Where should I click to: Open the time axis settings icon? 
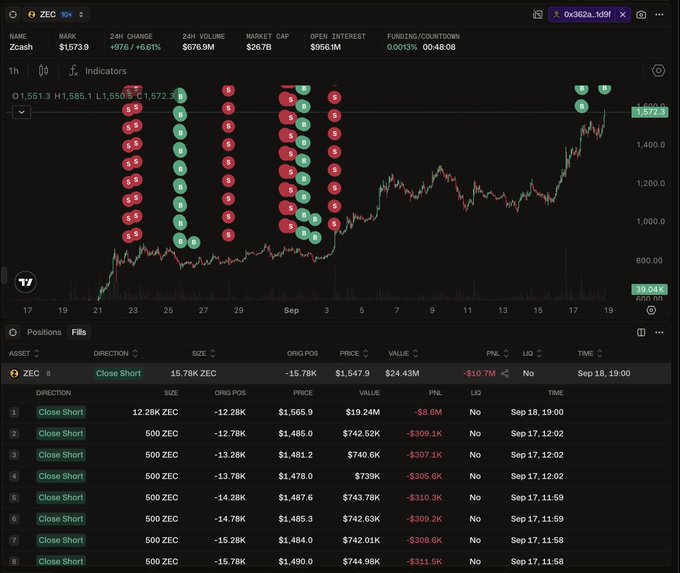point(651,310)
